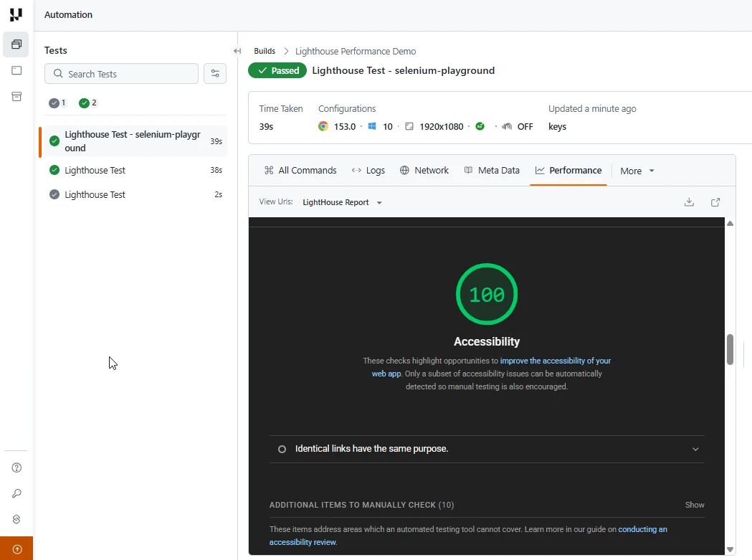
Task: Switch to Logs tab
Action: coord(368,171)
